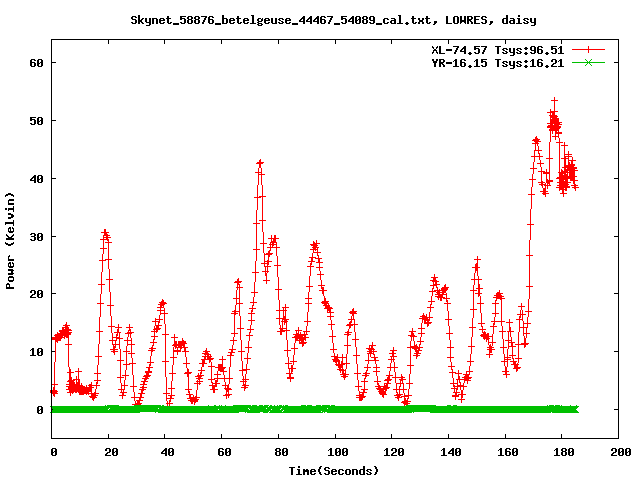Click x-axis tick label 40
Image resolution: width=640 pixels, height=480 pixels.
[167, 452]
